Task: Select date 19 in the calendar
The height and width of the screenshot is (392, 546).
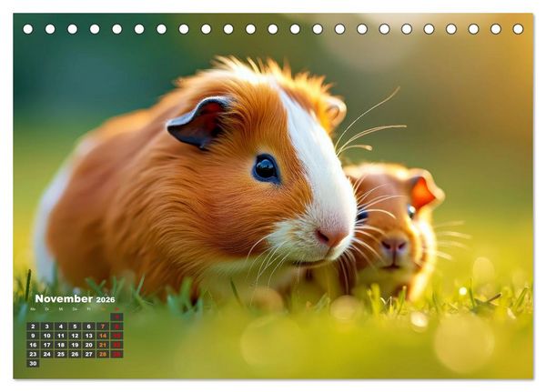Action: (75, 345)
